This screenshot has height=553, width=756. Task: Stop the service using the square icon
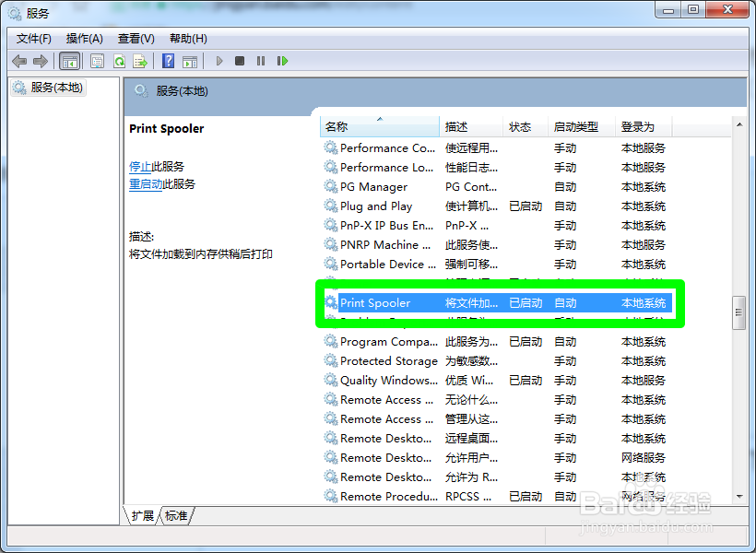click(x=239, y=60)
